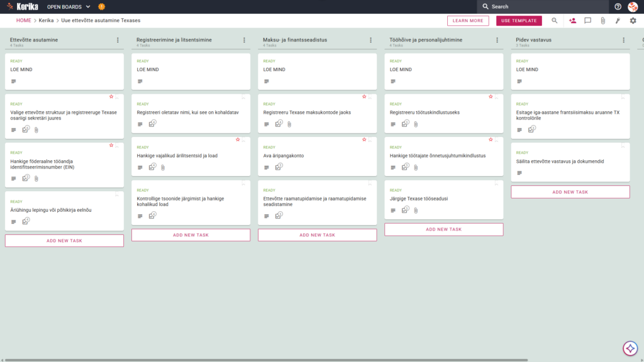
Task: Open Maksu- ja finantsseadistus column menu
Action: point(371,40)
